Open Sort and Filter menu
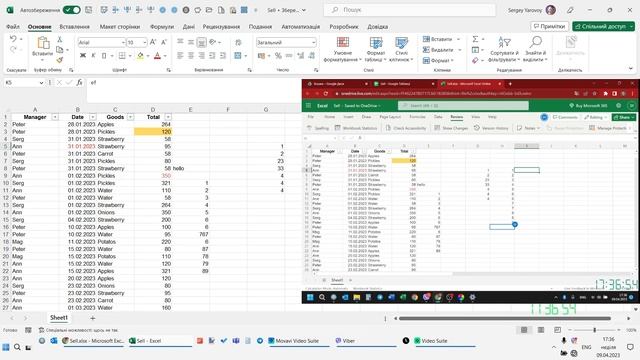This screenshot has width=640, height=360. pyautogui.click(x=504, y=49)
